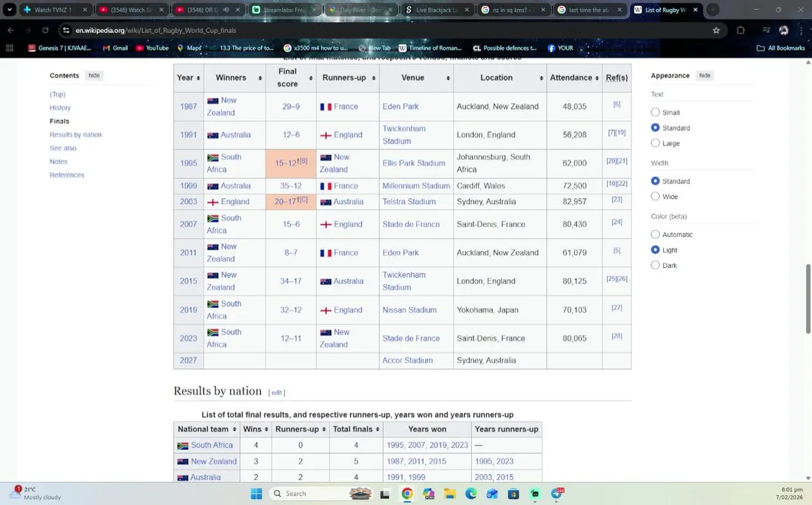The image size is (812, 505).
Task: Sort finals table by Location
Action: click(500, 78)
